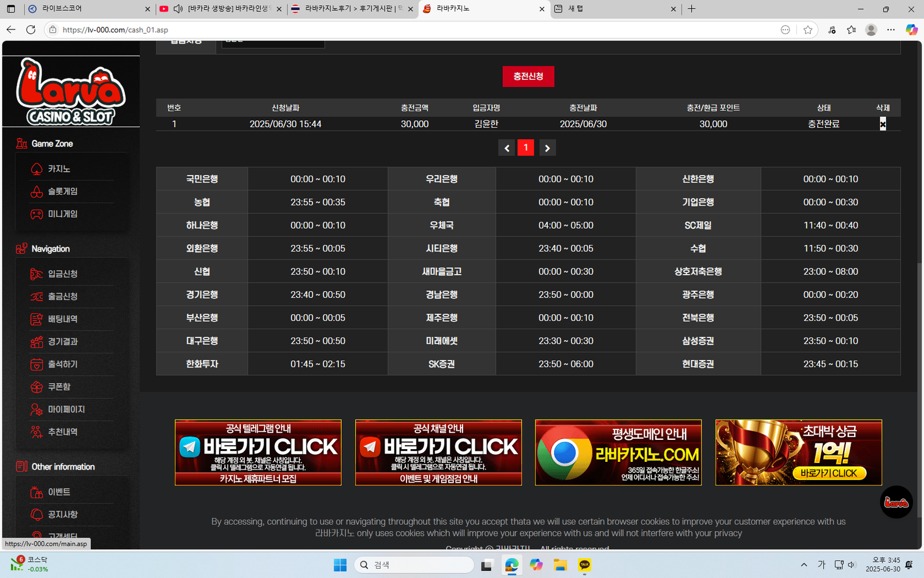Viewport: 924px width, 578px height.
Task: Add this page to favorites with the star icon
Action: pyautogui.click(x=807, y=30)
